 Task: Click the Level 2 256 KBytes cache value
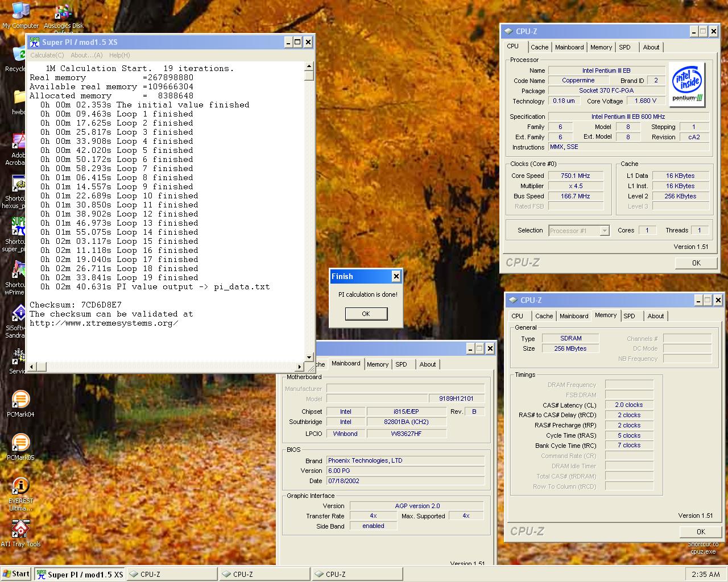tap(680, 196)
